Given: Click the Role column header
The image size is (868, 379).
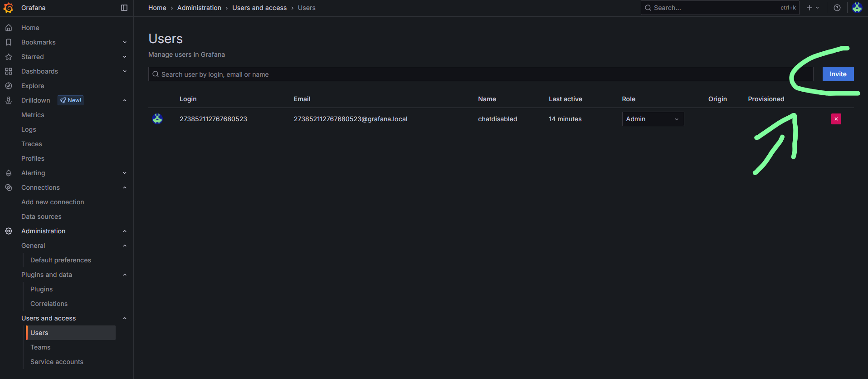Looking at the screenshot, I should coord(629,99).
